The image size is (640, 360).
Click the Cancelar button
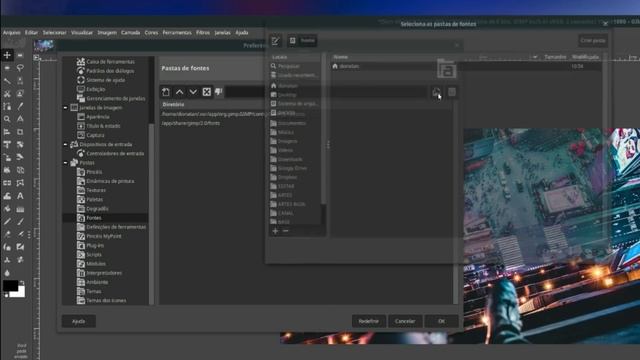(405, 321)
